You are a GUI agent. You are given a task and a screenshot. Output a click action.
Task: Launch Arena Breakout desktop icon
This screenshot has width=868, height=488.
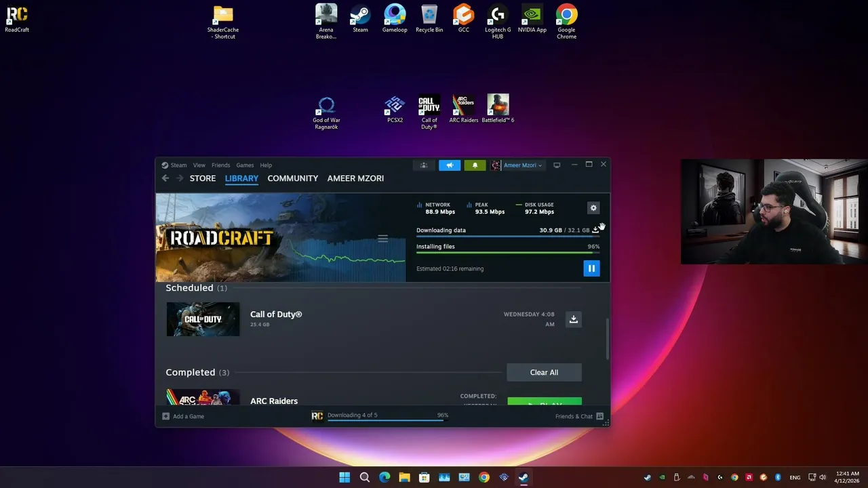(326, 22)
